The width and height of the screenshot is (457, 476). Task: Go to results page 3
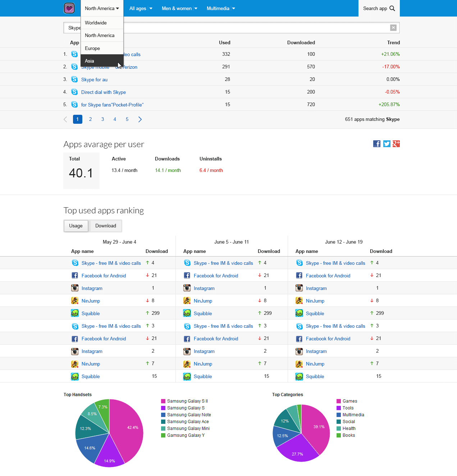tap(102, 119)
